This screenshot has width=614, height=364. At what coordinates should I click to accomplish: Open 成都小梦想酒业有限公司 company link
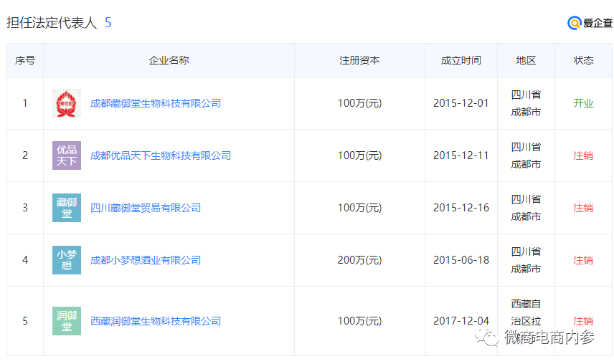pos(146,260)
